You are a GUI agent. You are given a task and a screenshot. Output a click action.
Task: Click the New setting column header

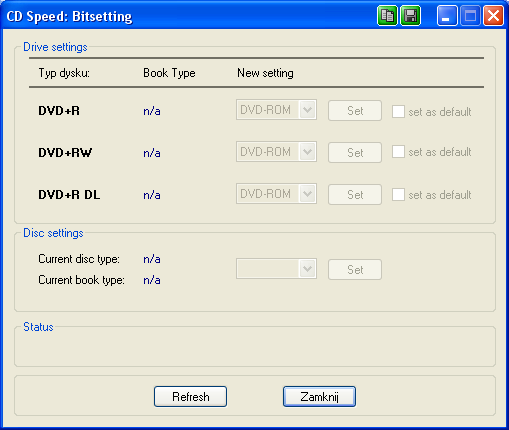265,73
